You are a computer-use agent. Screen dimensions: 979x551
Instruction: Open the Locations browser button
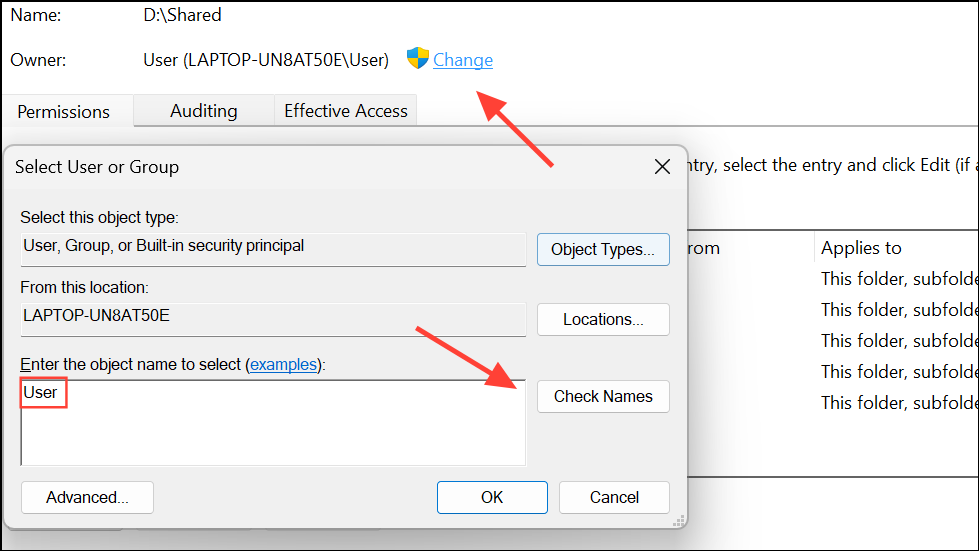pyautogui.click(x=603, y=319)
